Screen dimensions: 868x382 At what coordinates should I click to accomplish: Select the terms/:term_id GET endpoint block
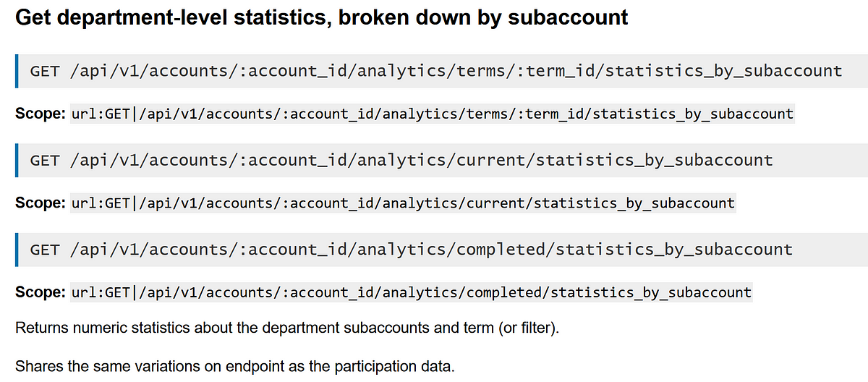pos(441,71)
